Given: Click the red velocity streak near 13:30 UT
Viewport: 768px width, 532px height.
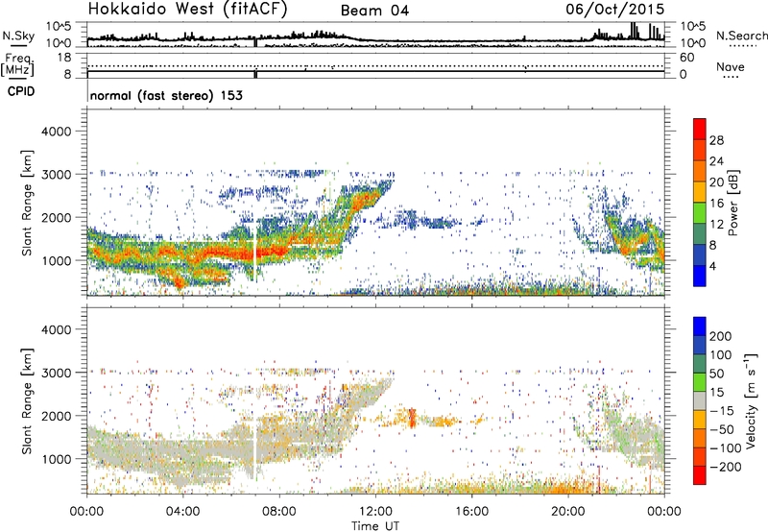Looking at the screenshot, I should (x=412, y=418).
